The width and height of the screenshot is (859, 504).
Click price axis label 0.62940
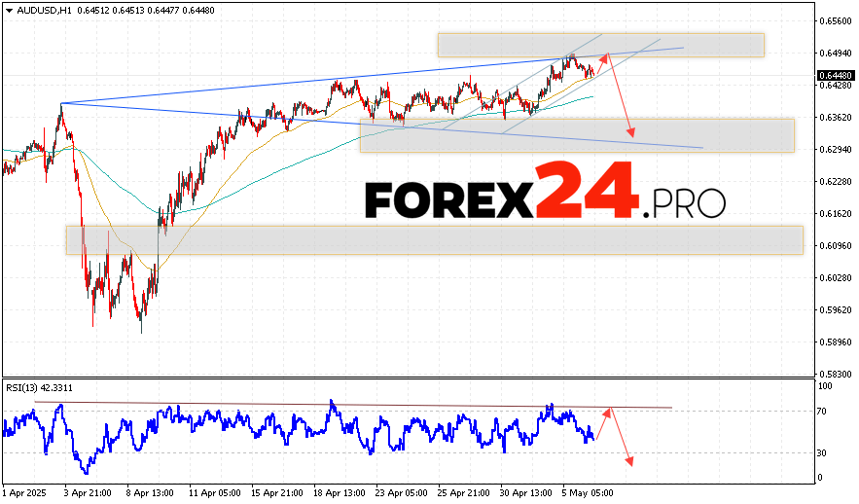[x=836, y=150]
